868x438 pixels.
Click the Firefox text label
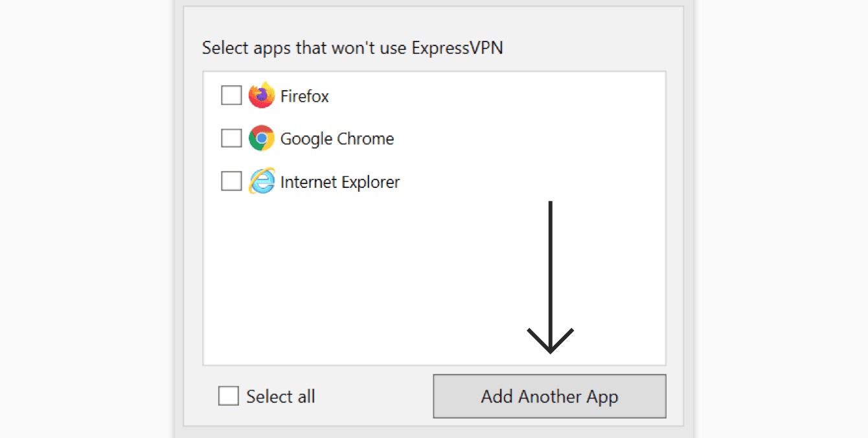pos(304,97)
